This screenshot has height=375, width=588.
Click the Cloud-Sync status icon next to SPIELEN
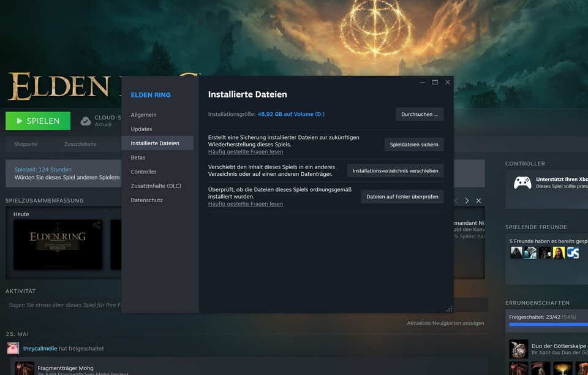pos(86,120)
